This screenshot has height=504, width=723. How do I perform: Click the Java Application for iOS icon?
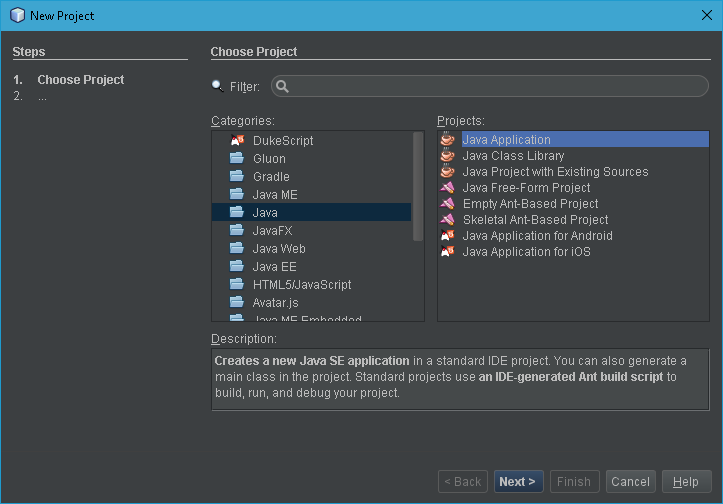[447, 251]
